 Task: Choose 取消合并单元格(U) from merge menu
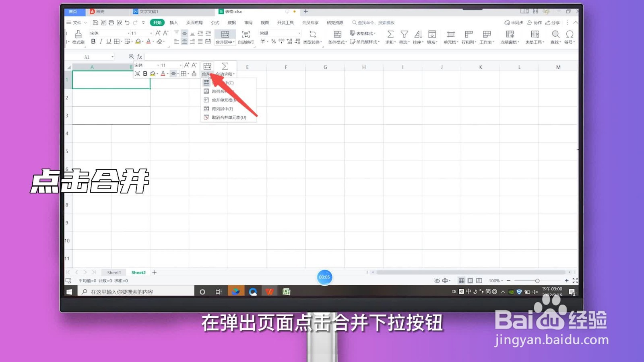(x=229, y=117)
